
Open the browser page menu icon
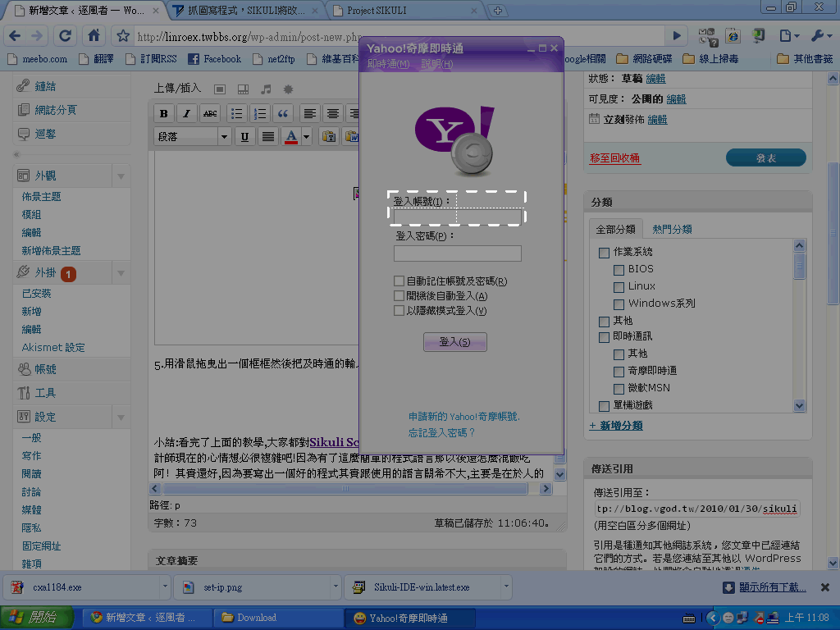(x=789, y=36)
